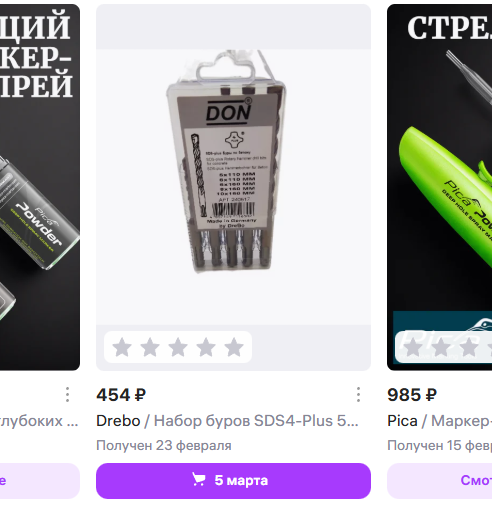
Task: Give Drebo drill set five stars
Action: pos(234,347)
